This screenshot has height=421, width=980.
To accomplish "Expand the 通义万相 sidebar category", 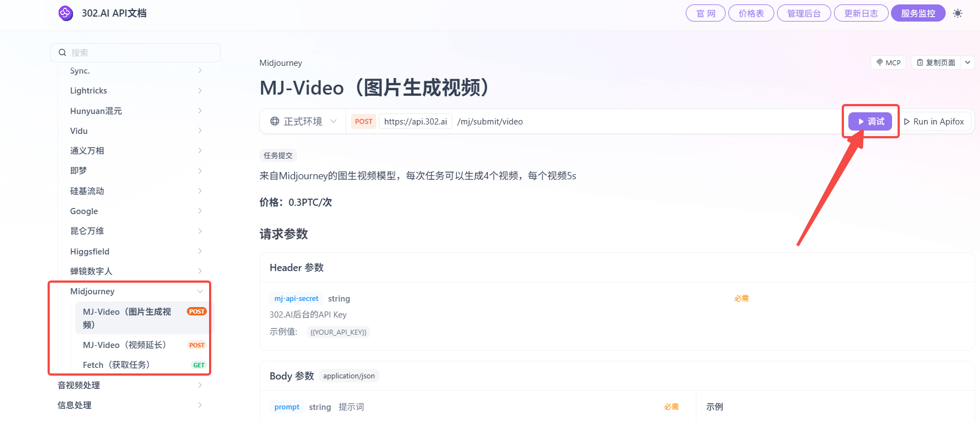I will [x=135, y=151].
